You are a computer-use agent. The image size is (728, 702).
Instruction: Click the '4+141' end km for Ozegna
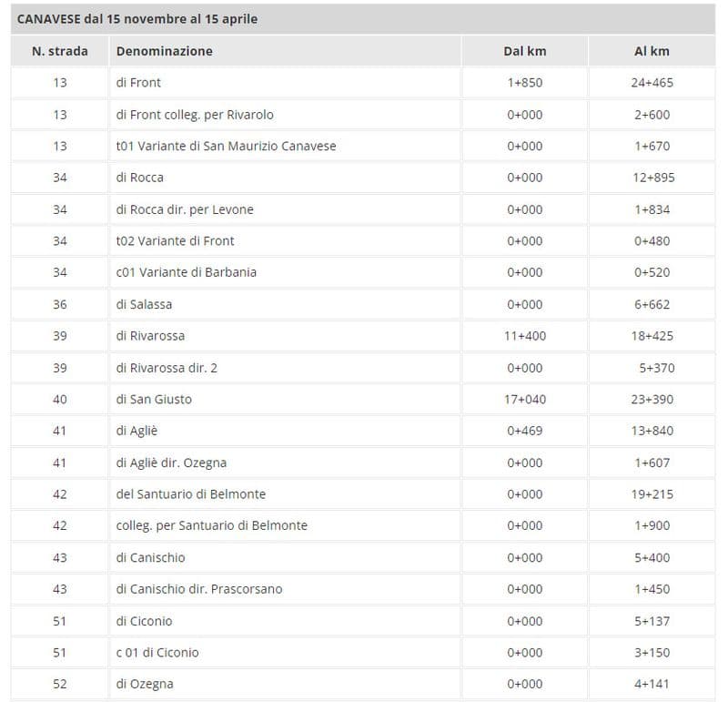coord(652,684)
